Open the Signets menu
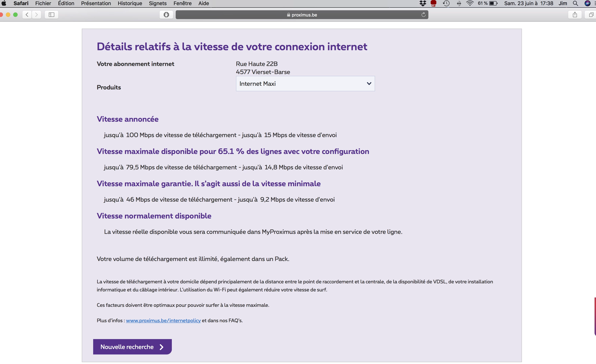The image size is (596, 364). tap(158, 3)
